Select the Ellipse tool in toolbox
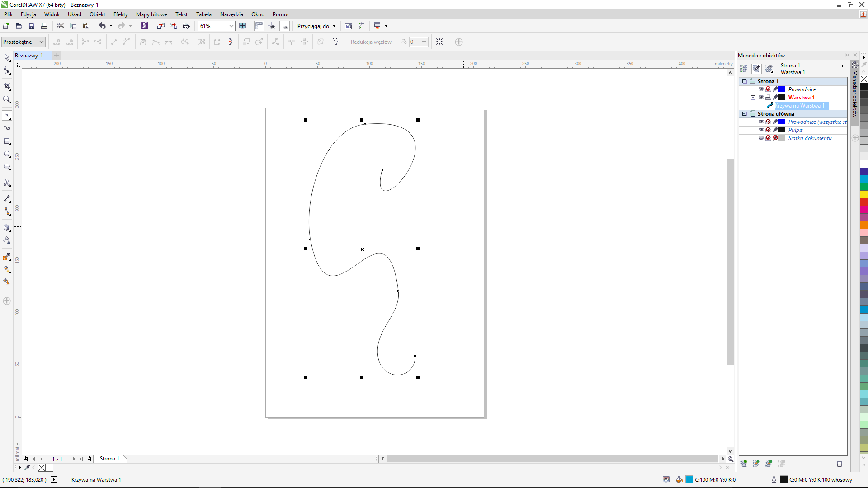Viewport: 868px width, 488px height. (x=7, y=154)
